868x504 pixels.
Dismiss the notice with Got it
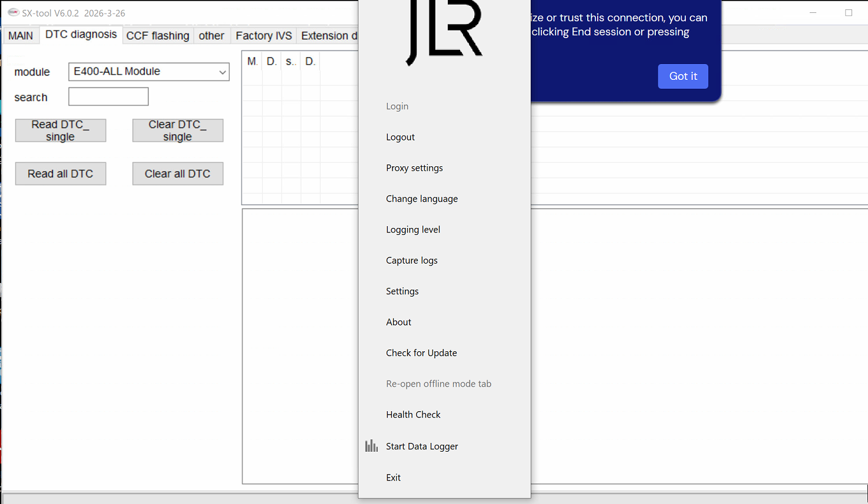click(x=682, y=76)
